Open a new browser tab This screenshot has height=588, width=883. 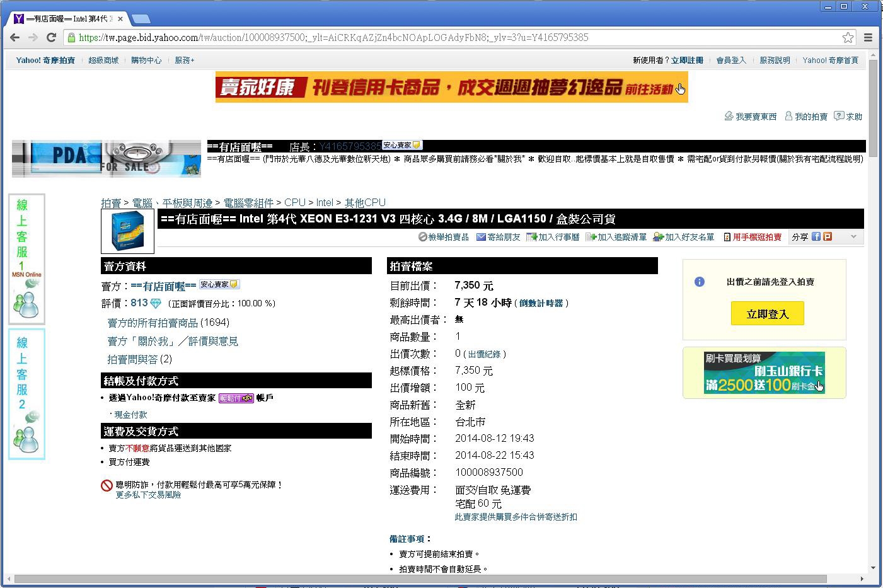click(x=141, y=19)
